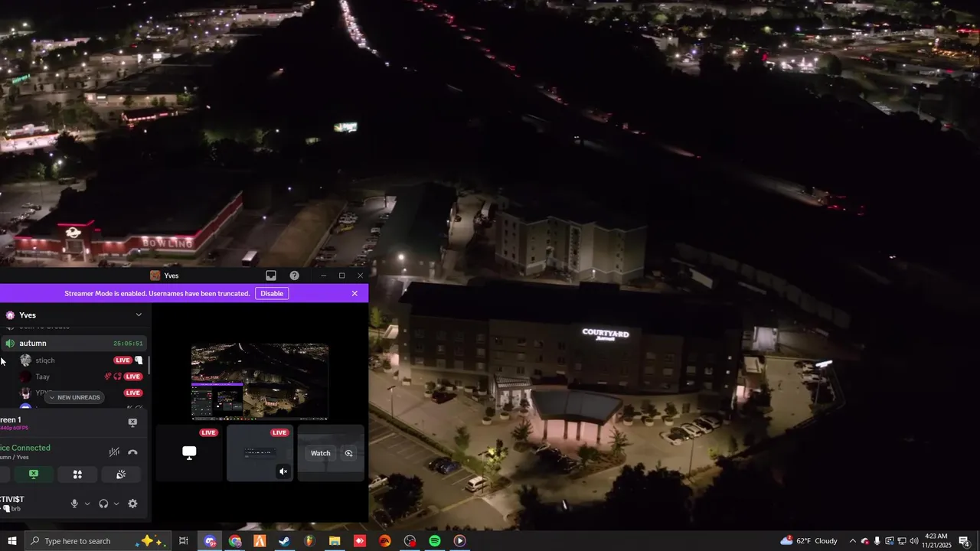Viewport: 980px width, 551px height.
Task: Open the 62°F Cloudy weather widget
Action: pyautogui.click(x=809, y=541)
